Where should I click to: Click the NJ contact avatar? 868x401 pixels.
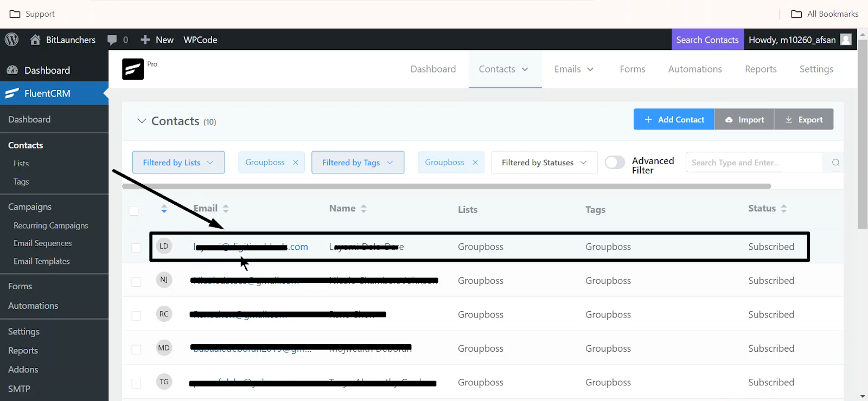click(164, 280)
